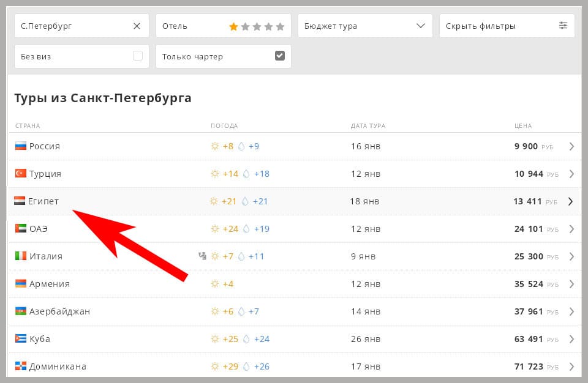Sort by ПОГОДА column header
Viewport: 588px width, 383px height.
[224, 125]
